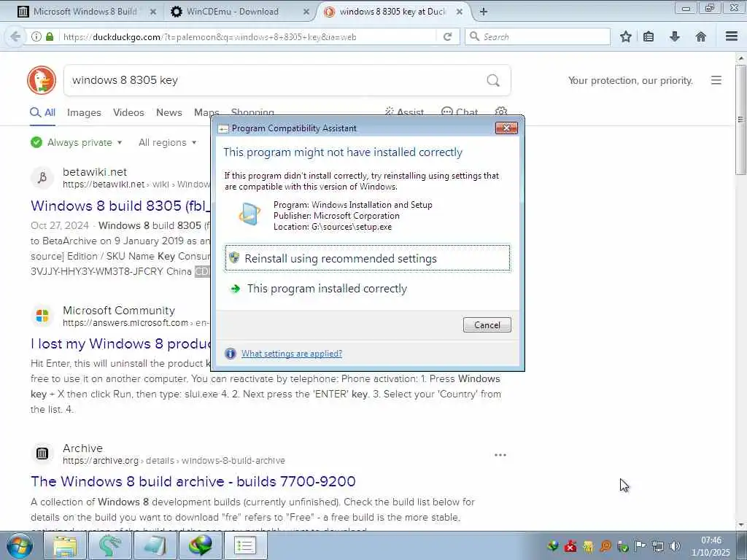Click Cancel in Compatibility Assistant
Image resolution: width=747 pixels, height=560 pixels.
487,324
